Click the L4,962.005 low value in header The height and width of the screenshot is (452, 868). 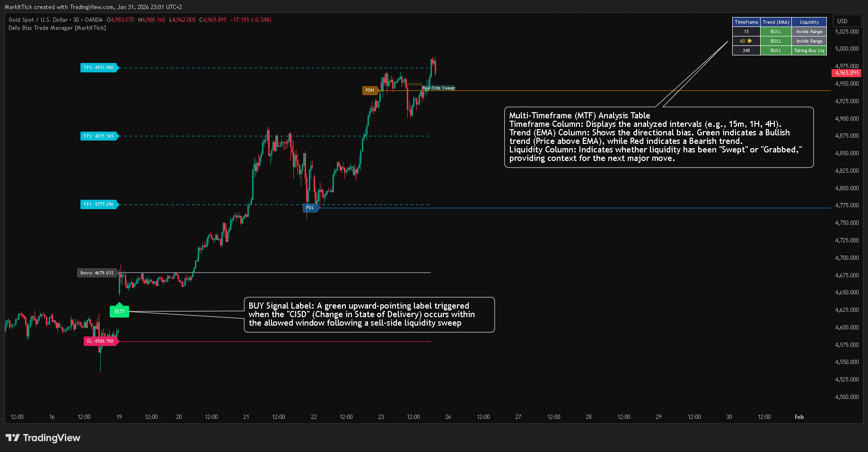coord(183,20)
